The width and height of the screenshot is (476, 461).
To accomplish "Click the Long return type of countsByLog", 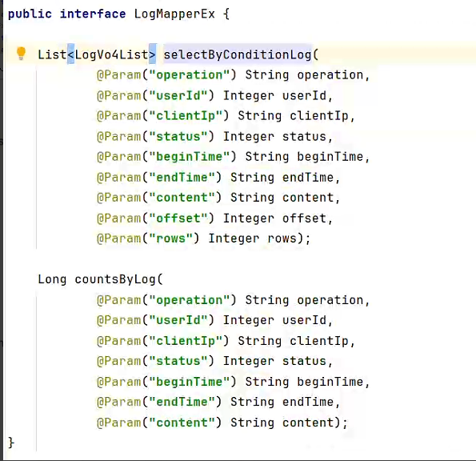I will [52, 279].
